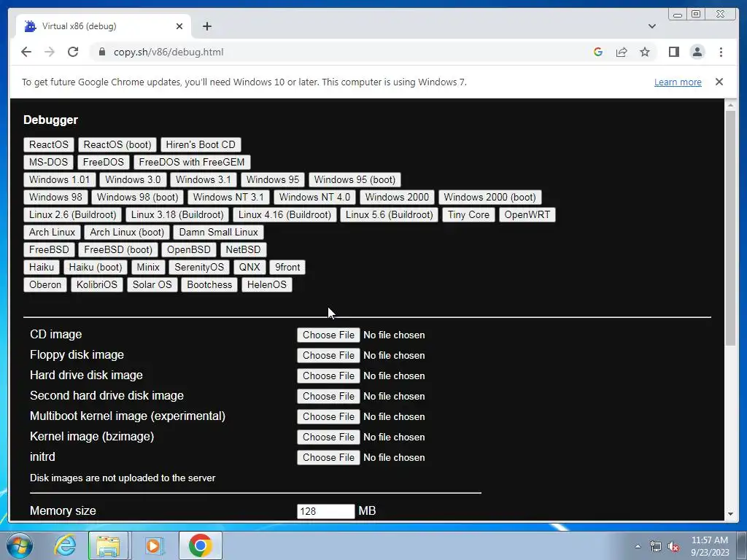Boot the ReactOS image
This screenshot has height=560, width=747.
[x=49, y=145]
